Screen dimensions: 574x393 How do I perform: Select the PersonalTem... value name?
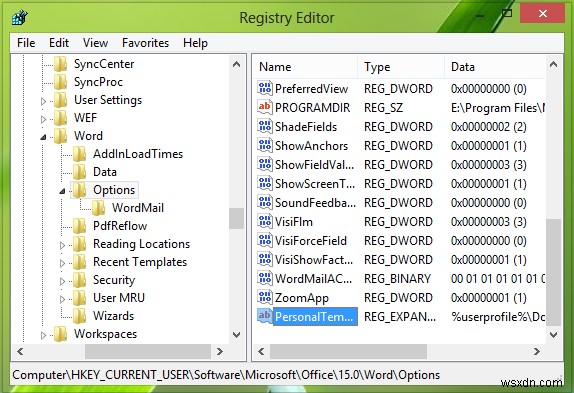tap(314, 317)
